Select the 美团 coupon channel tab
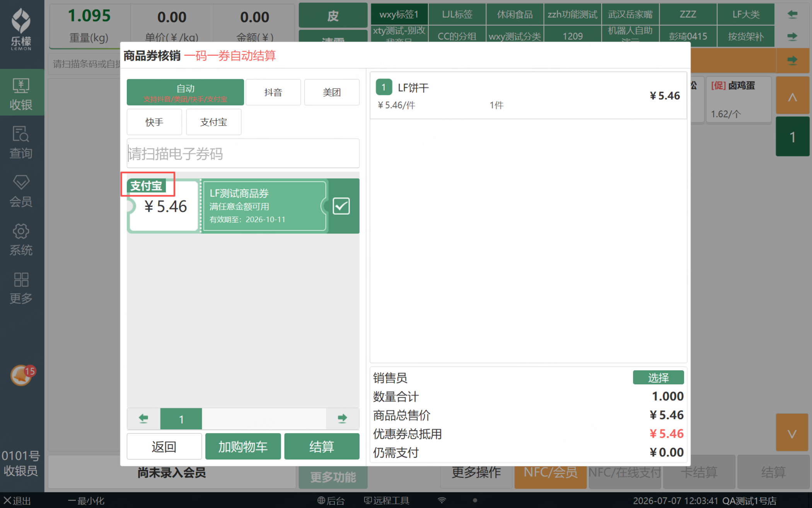 pyautogui.click(x=332, y=92)
